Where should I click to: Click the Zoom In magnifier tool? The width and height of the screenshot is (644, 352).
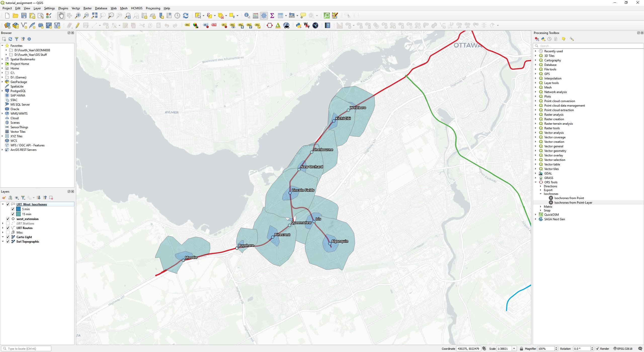pos(78,16)
